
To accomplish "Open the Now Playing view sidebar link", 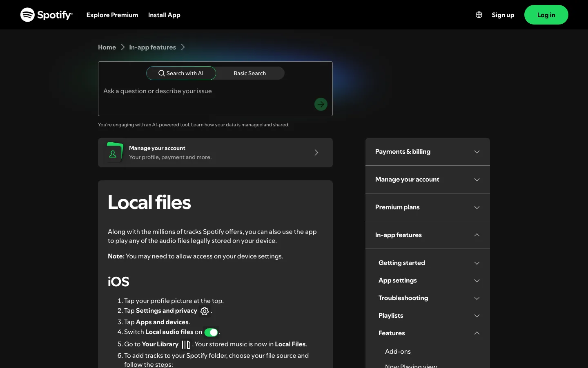I will (411, 366).
